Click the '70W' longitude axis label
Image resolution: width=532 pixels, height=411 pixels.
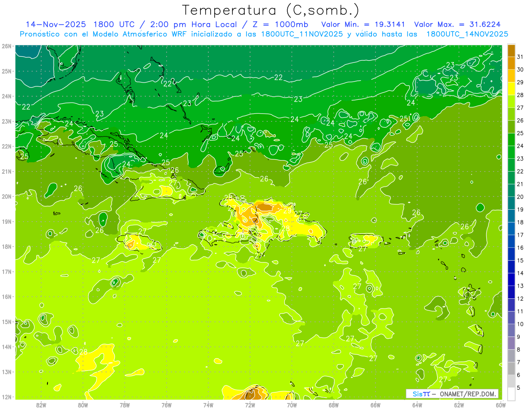(x=292, y=405)
